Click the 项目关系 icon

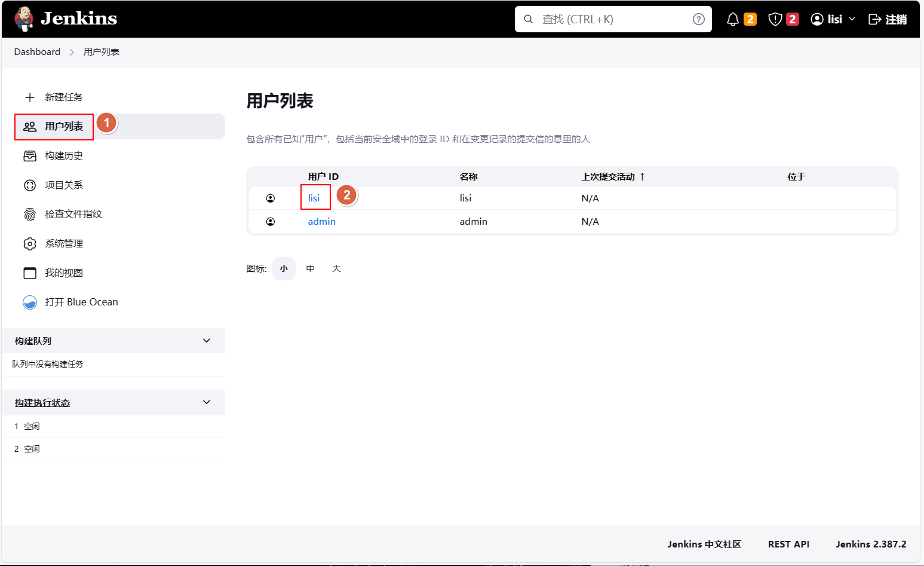[30, 185]
